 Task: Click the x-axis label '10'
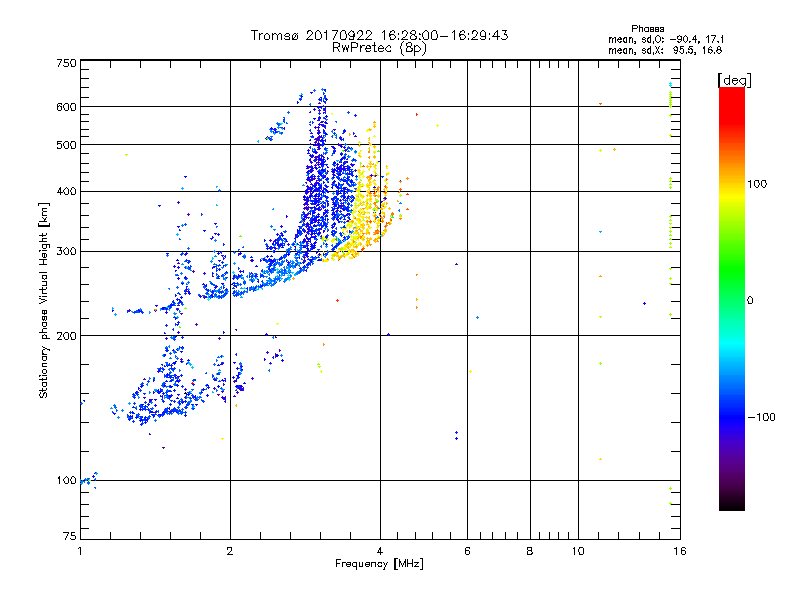[578, 551]
